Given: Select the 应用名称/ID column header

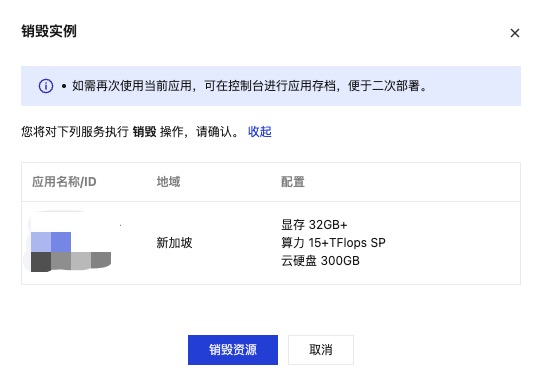Looking at the screenshot, I should 64,182.
